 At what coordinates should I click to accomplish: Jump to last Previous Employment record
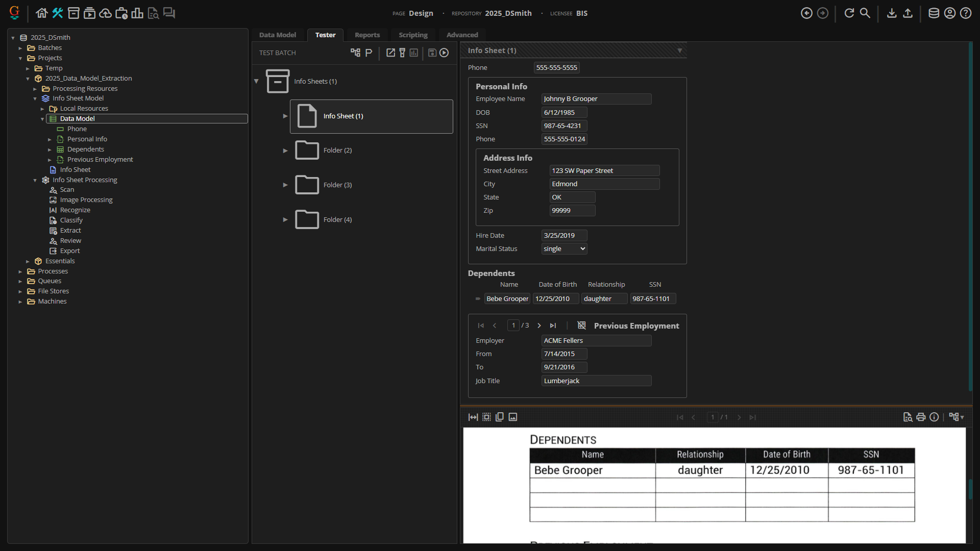tap(553, 325)
